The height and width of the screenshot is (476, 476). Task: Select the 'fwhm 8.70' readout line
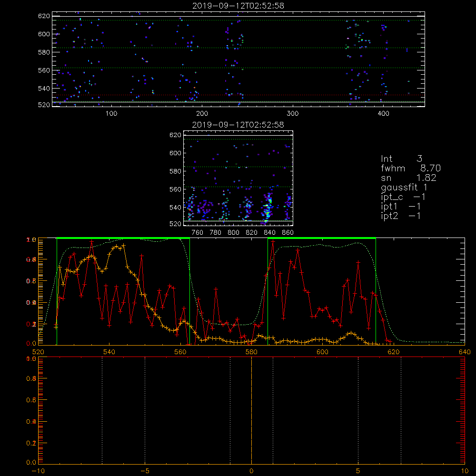pyautogui.click(x=411, y=168)
